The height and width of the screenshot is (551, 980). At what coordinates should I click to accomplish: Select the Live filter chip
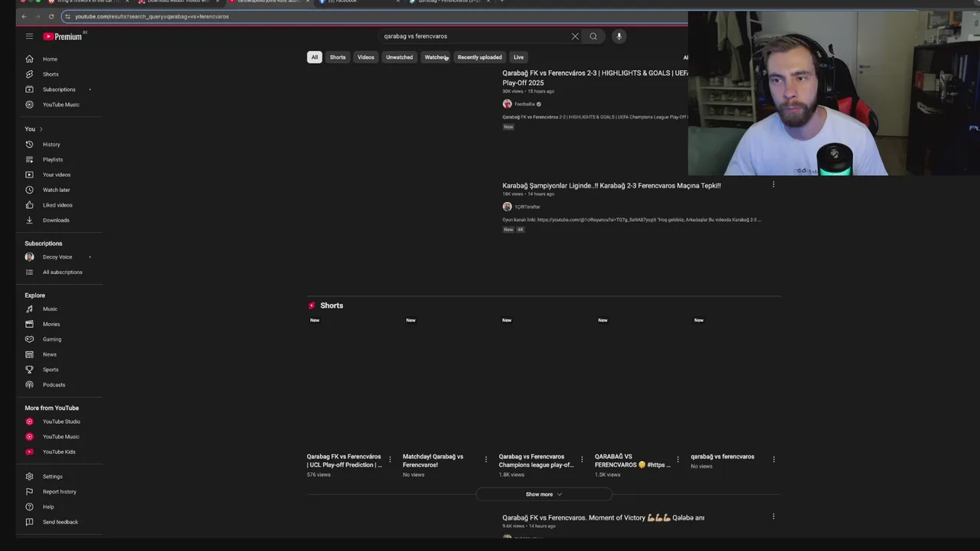click(x=518, y=57)
